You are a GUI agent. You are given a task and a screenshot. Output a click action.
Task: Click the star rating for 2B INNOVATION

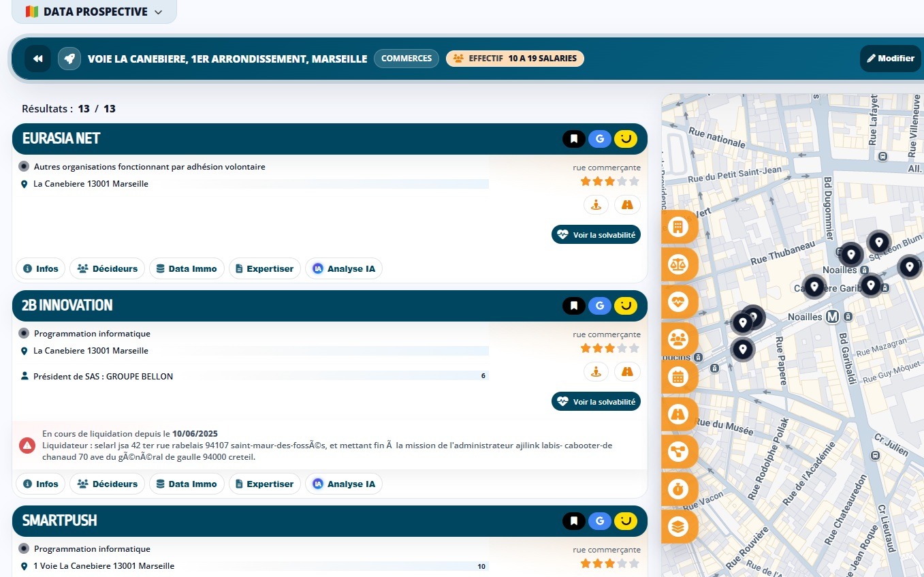[609, 348]
